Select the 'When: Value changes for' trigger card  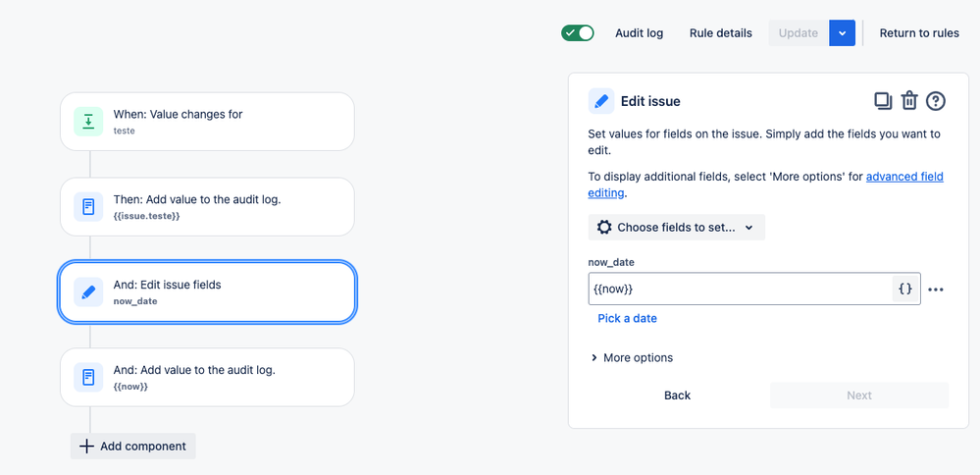(x=207, y=122)
